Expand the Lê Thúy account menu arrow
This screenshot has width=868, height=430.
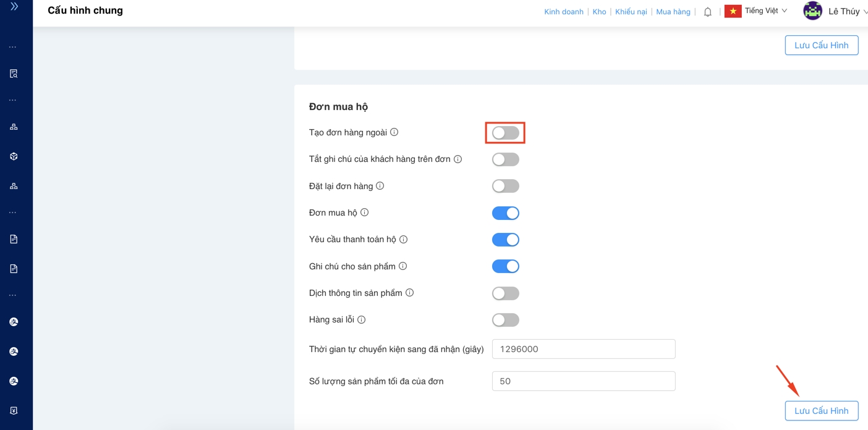[x=864, y=12]
